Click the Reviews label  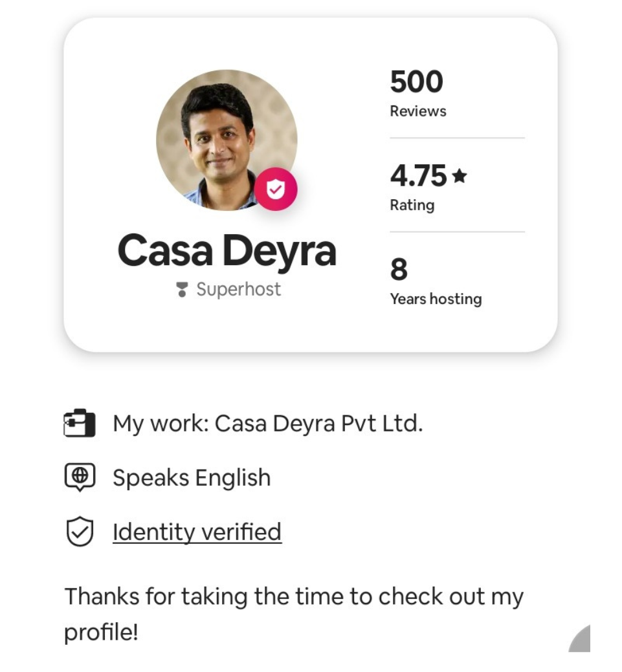coord(417,111)
